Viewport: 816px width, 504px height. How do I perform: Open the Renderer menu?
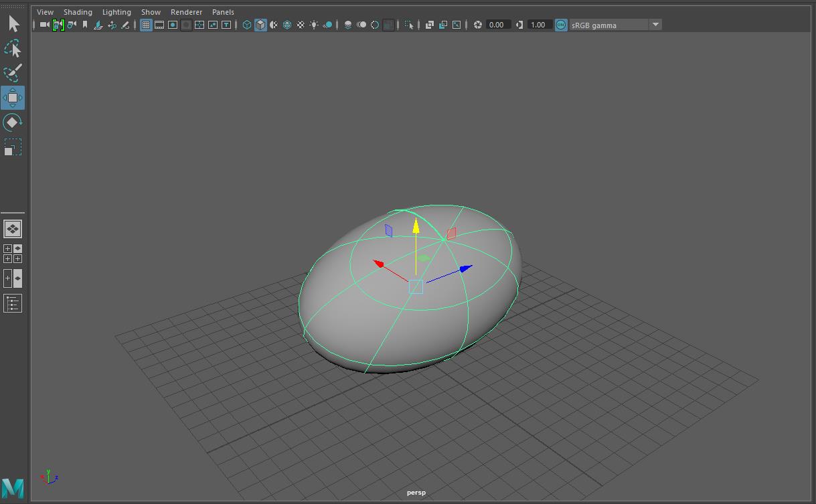pos(186,12)
